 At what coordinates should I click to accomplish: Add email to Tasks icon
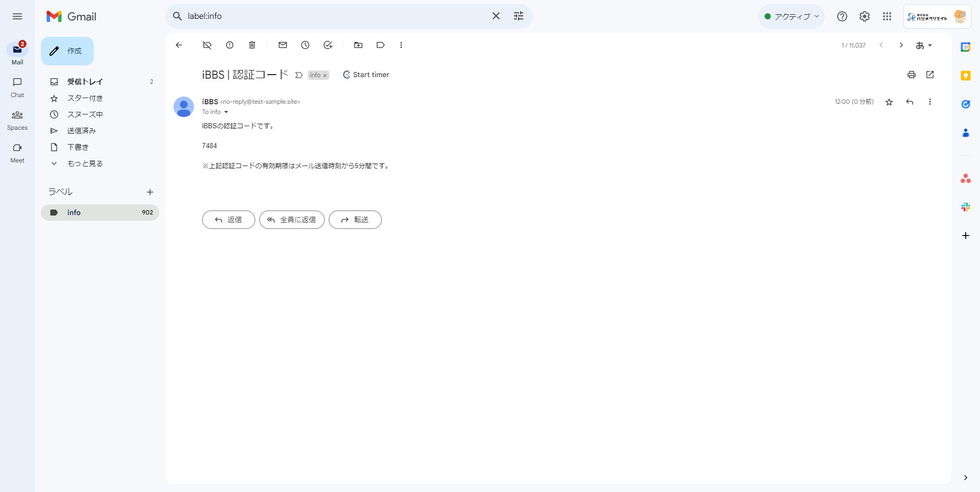tap(328, 45)
